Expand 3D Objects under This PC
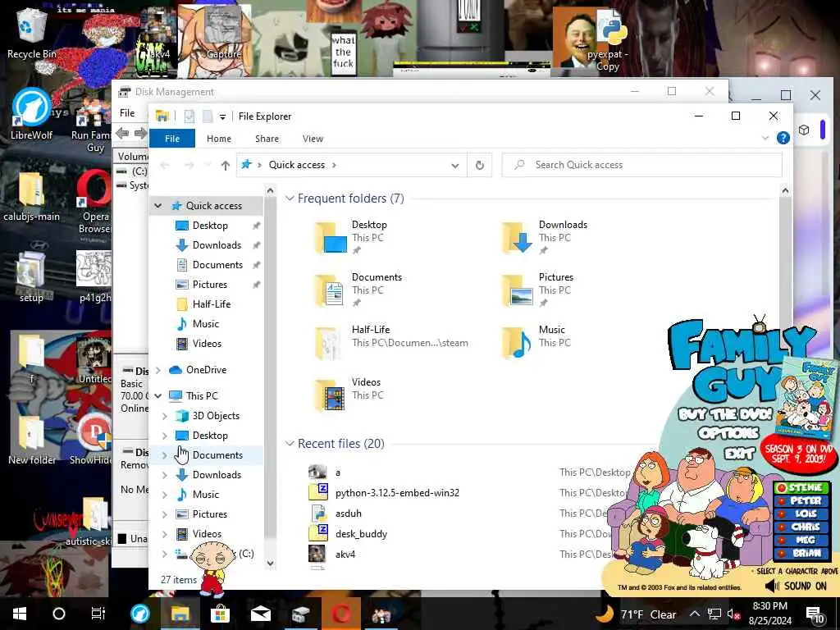The width and height of the screenshot is (840, 630). click(164, 416)
